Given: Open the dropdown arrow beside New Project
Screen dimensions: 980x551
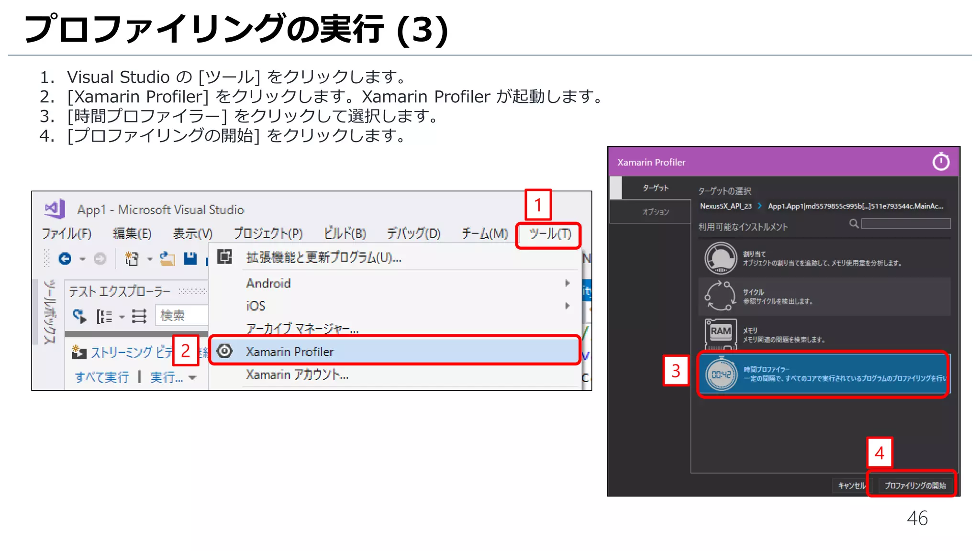Looking at the screenshot, I should 150,259.
